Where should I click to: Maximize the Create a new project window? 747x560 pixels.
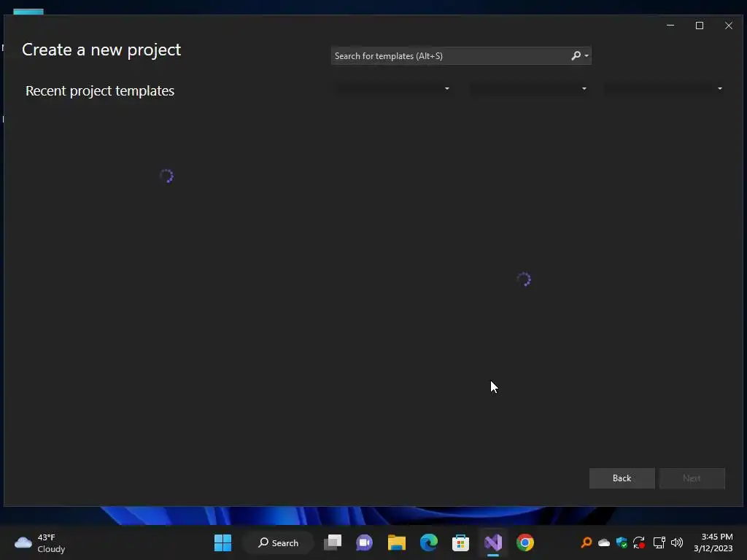(x=700, y=26)
